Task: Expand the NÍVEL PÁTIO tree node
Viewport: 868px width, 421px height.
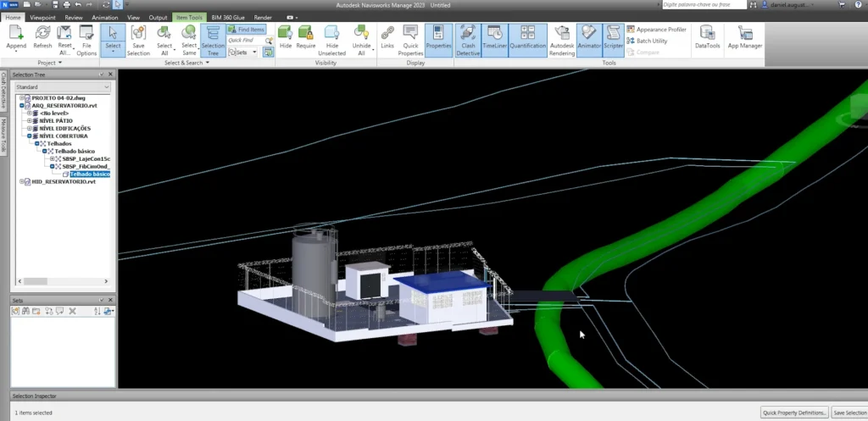Action: (30, 120)
